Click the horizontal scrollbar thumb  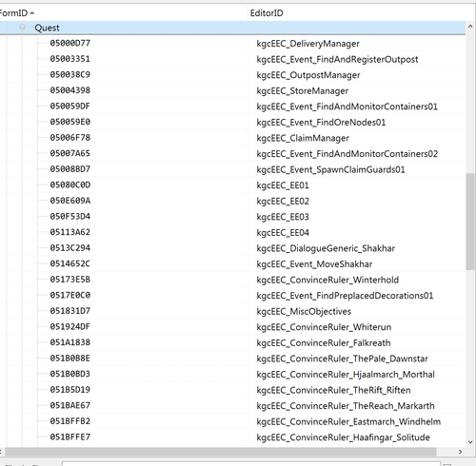click(x=221, y=452)
